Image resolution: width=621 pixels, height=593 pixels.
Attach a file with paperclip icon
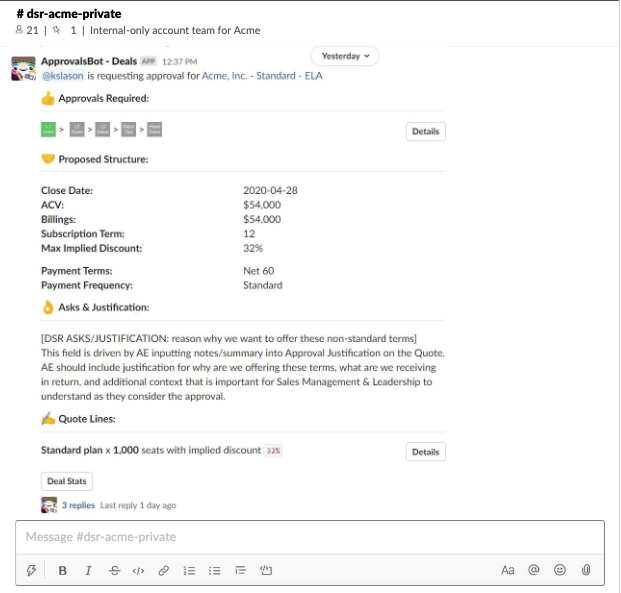tap(586, 570)
